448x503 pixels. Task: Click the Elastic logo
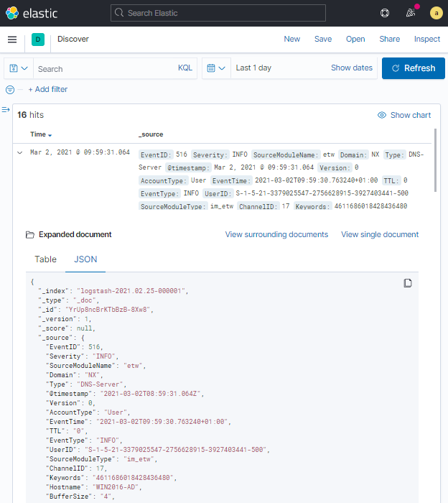click(32, 13)
